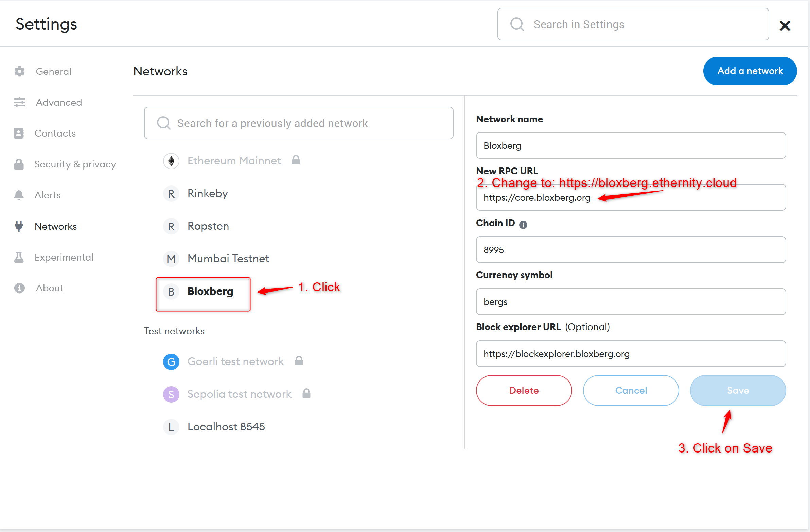The height and width of the screenshot is (532, 810).
Task: Select Goerli test network entry
Action: pyautogui.click(x=235, y=361)
